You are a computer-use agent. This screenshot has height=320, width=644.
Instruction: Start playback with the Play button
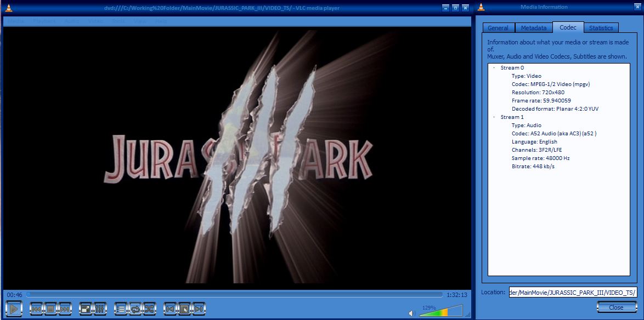[x=14, y=308]
